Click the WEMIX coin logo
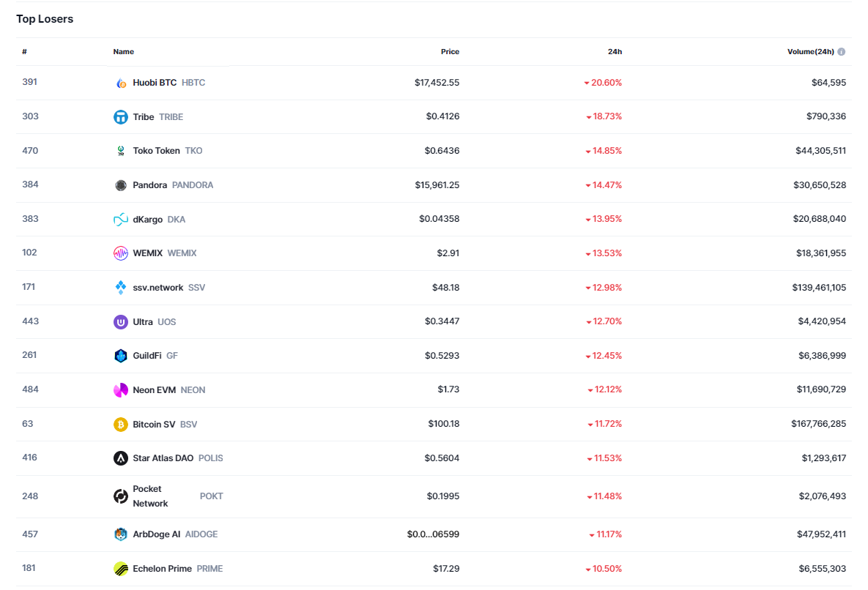The width and height of the screenshot is (868, 590). tap(121, 253)
